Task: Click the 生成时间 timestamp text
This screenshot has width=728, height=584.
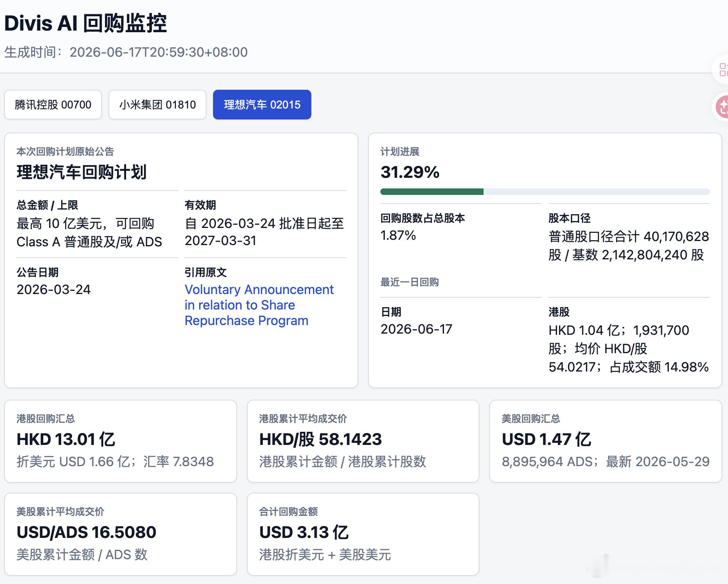Action: coord(126,52)
